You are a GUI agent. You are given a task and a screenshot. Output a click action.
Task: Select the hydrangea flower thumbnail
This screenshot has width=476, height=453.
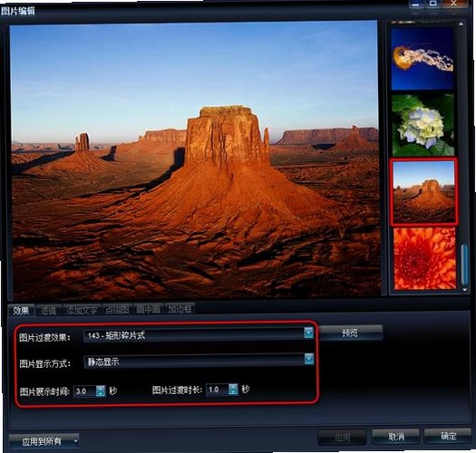[423, 125]
